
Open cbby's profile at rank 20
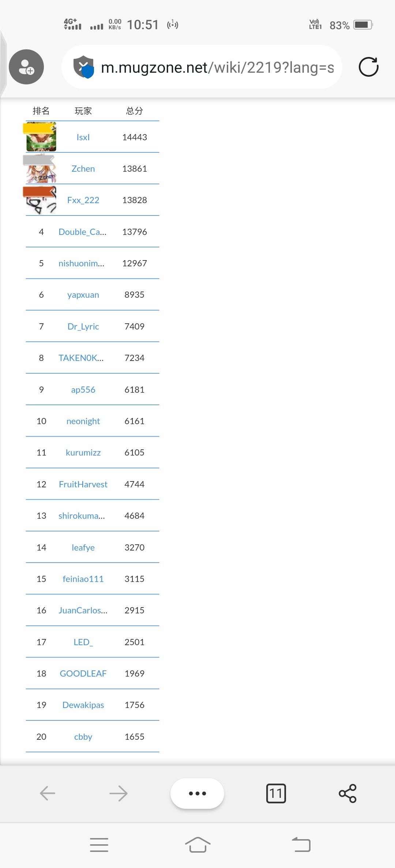coord(83,737)
